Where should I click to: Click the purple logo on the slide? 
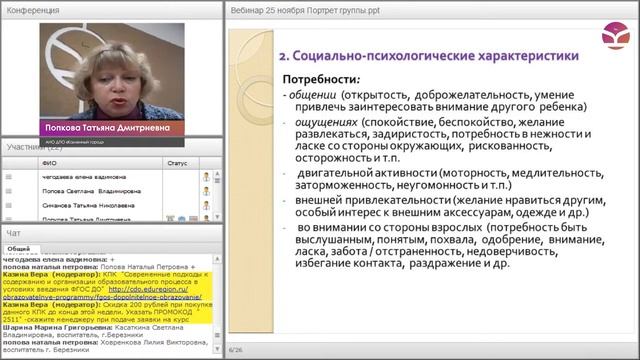(616, 36)
